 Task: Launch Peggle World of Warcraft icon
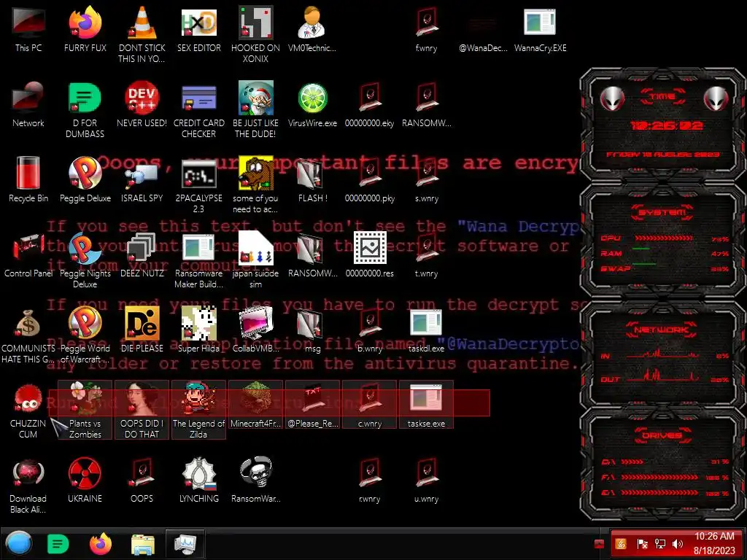(x=85, y=335)
